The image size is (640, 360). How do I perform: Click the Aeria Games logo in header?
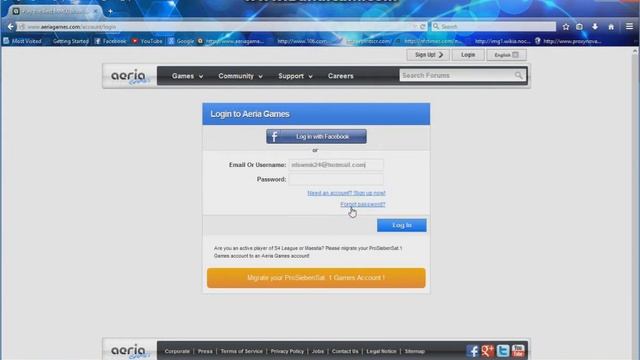coord(129,76)
